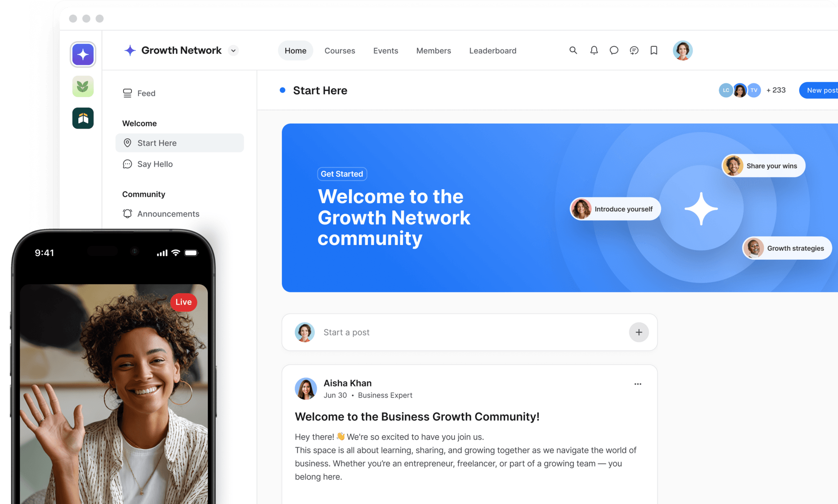The height and width of the screenshot is (504, 838).
Task: Click the LC member avatar
Action: click(725, 90)
